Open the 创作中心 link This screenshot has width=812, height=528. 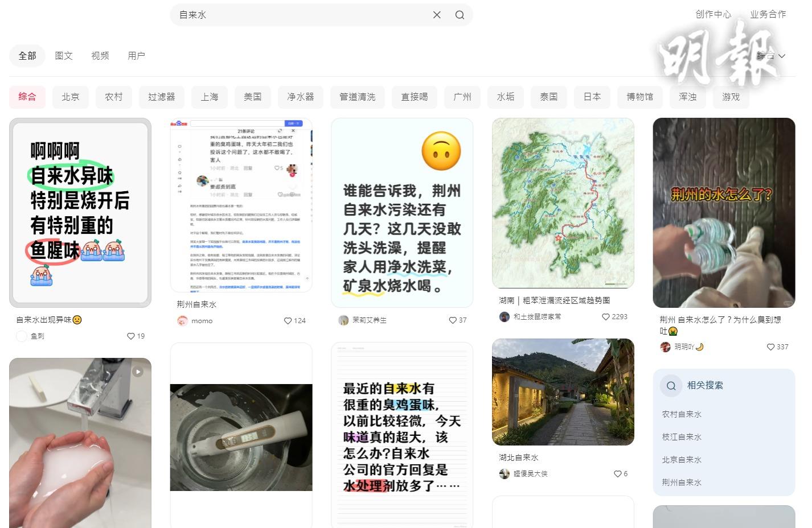713,14
